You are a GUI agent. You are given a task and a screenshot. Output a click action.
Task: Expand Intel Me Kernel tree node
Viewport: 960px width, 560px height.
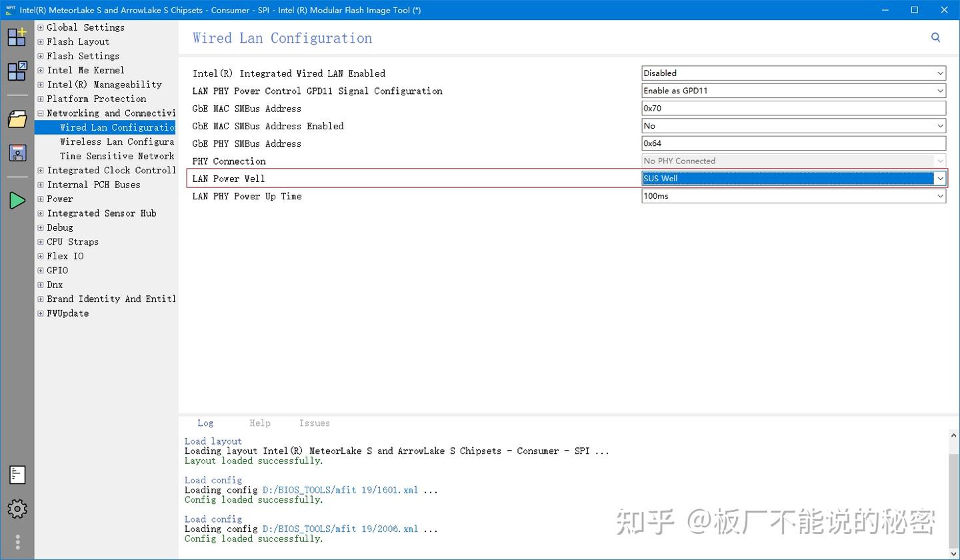pyautogui.click(x=41, y=70)
